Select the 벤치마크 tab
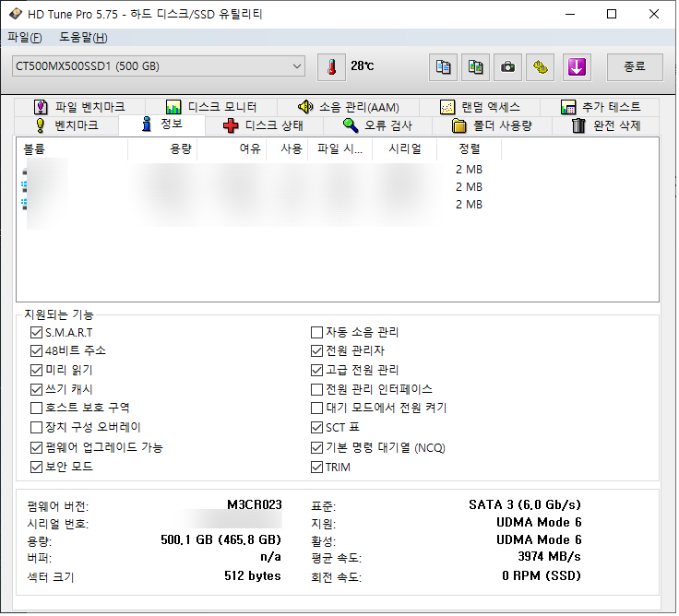 [x=66, y=125]
